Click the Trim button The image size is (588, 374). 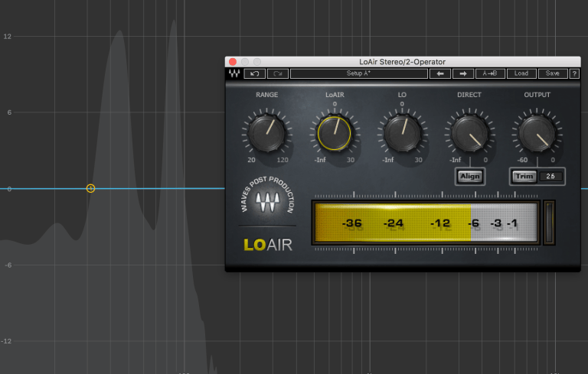click(x=524, y=177)
